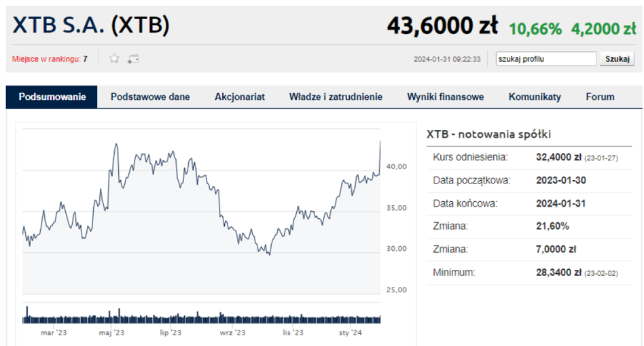Switch to Podstawowe dane tab
The width and height of the screenshot is (644, 346).
(x=150, y=97)
